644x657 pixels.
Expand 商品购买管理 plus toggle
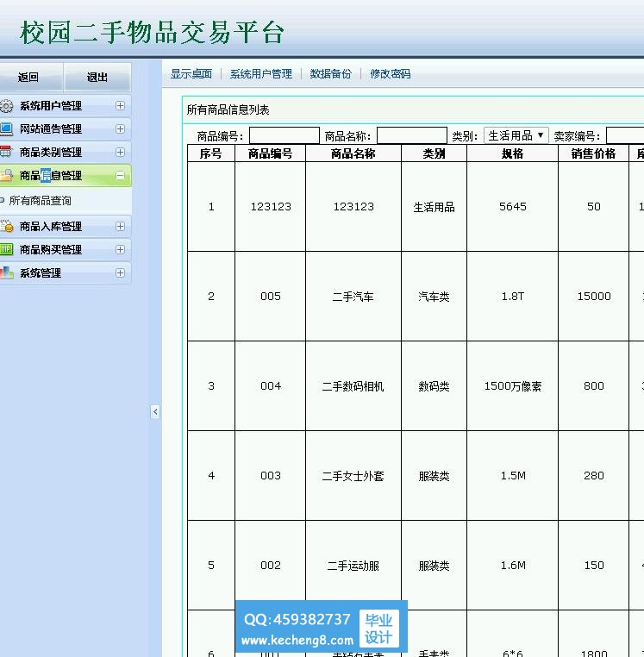(120, 250)
